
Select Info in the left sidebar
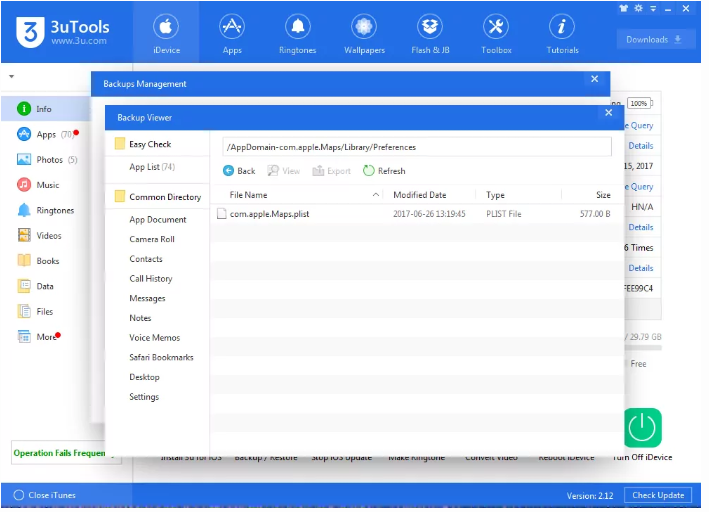click(46, 109)
